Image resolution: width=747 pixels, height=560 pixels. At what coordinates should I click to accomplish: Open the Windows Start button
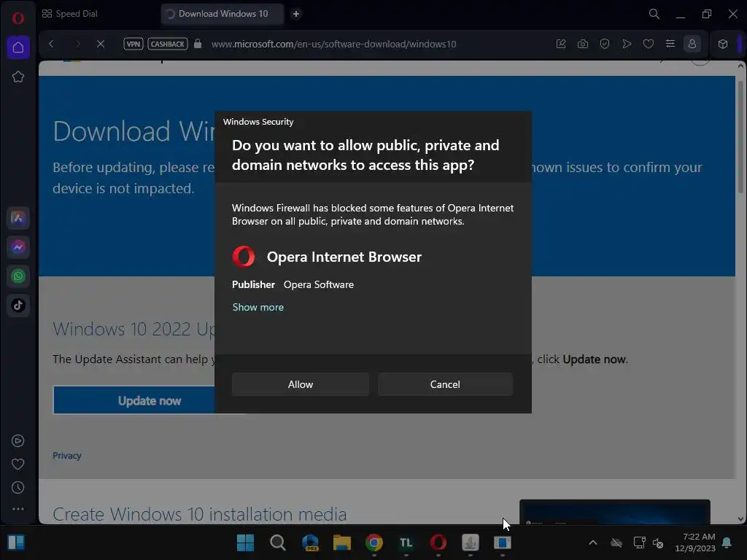coord(245,542)
